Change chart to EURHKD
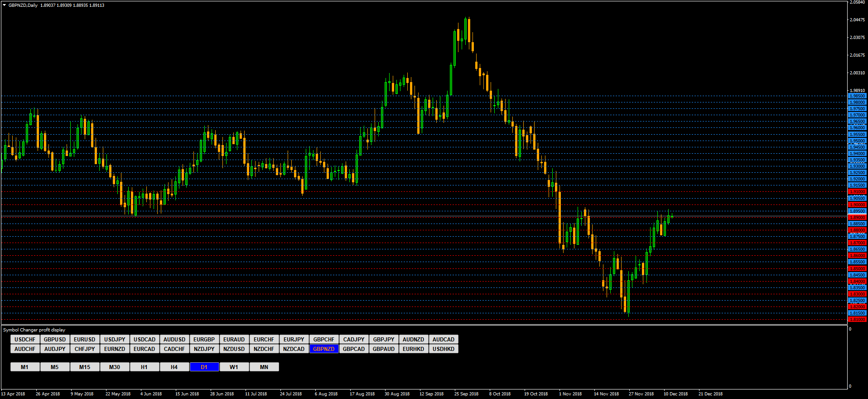 tap(414, 349)
